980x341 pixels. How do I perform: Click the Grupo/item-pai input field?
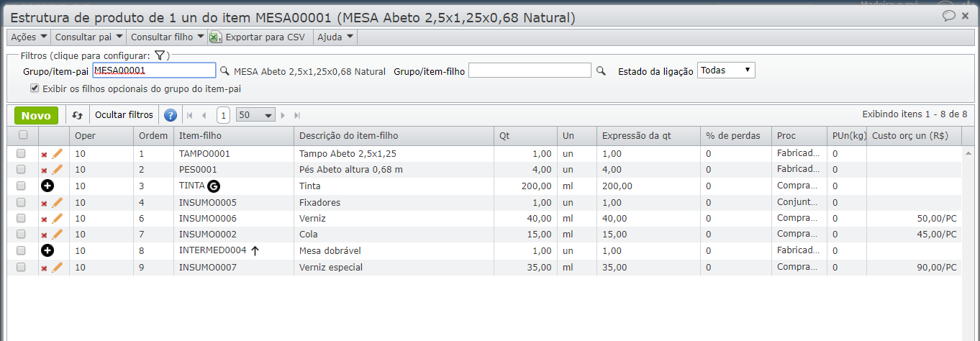point(154,71)
